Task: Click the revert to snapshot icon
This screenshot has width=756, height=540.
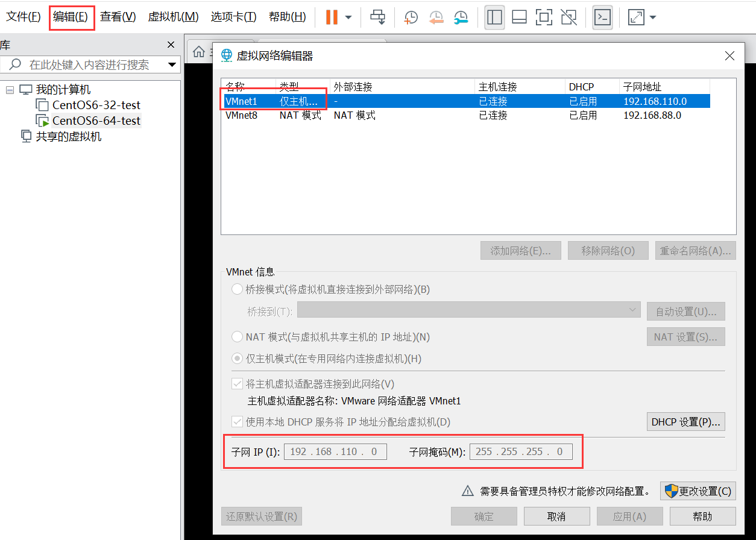Action: coord(436,17)
